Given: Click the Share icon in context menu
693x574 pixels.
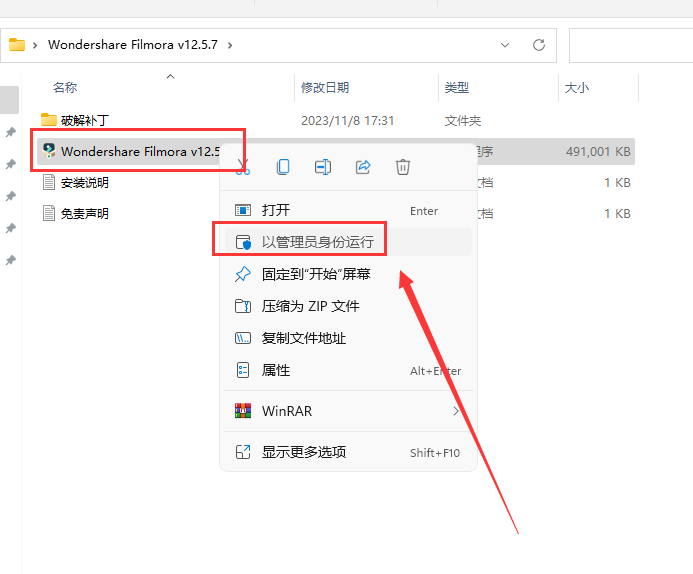Looking at the screenshot, I should 363,167.
